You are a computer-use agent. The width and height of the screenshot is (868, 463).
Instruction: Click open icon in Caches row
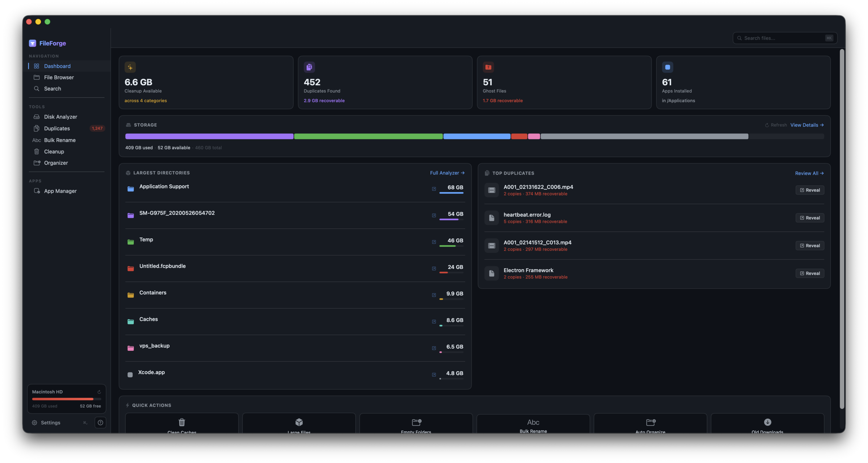[434, 321]
